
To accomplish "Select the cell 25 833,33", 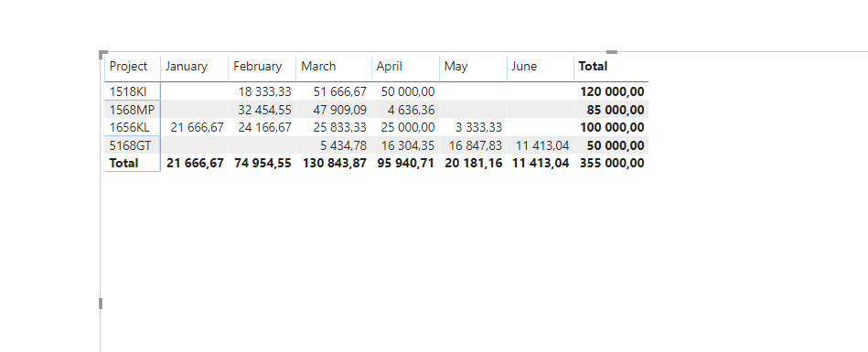I will pyautogui.click(x=340, y=128).
